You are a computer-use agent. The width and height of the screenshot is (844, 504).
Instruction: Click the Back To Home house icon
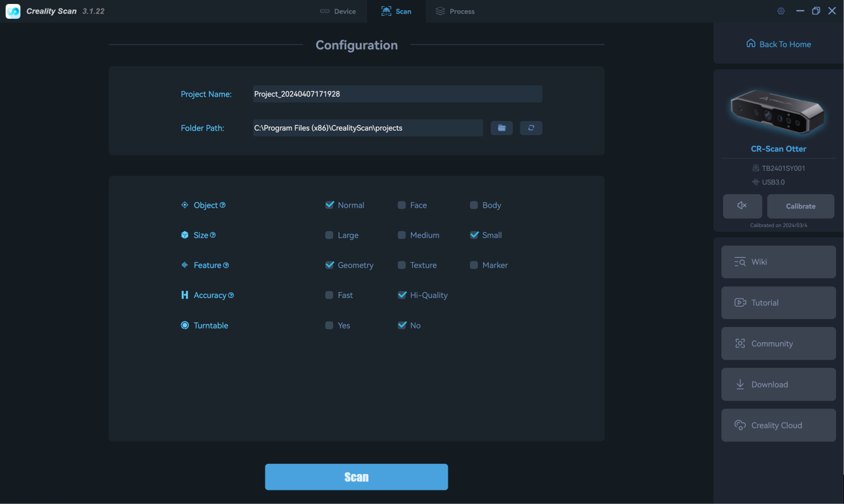pyautogui.click(x=751, y=43)
